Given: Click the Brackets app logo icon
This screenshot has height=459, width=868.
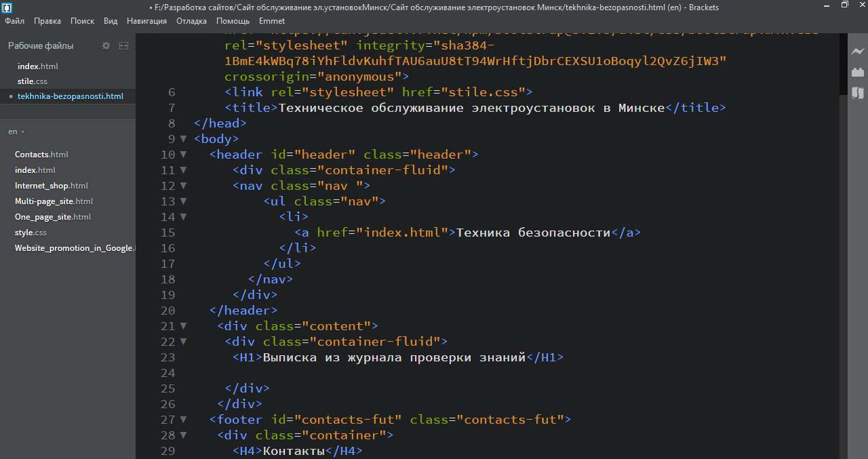Looking at the screenshot, I should coord(6,7).
